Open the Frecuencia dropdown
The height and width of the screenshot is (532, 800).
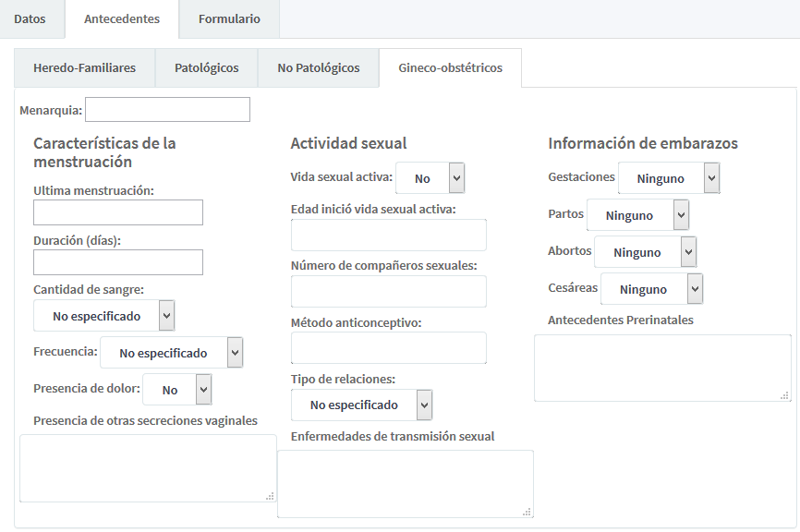171,353
